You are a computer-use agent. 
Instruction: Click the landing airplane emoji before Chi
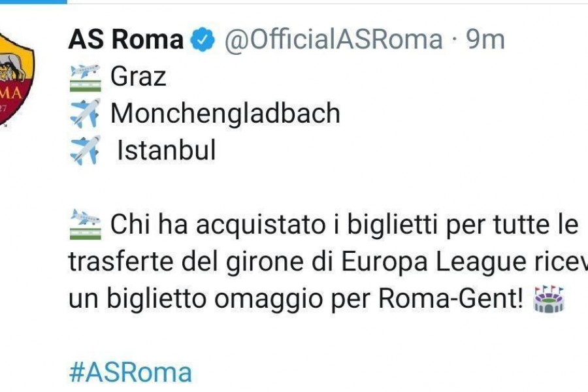pyautogui.click(x=86, y=224)
